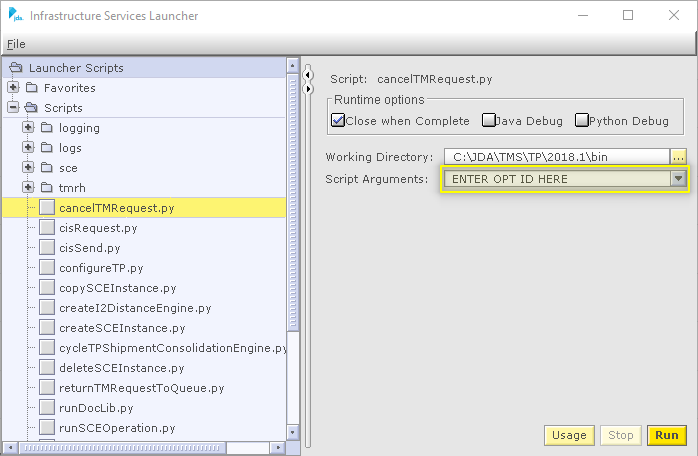Select runDocLib.py in the tree
Viewport: 698px width, 456px height.
(96, 408)
